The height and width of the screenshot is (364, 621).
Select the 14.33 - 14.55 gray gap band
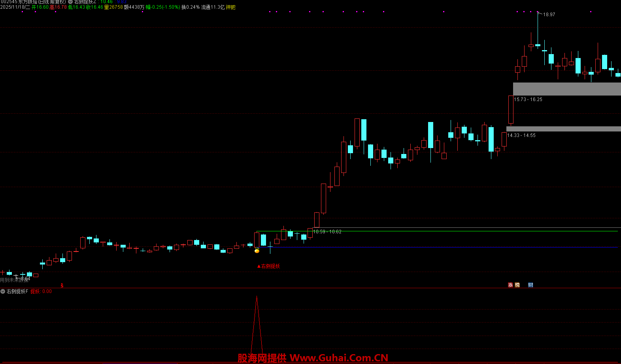563,129
